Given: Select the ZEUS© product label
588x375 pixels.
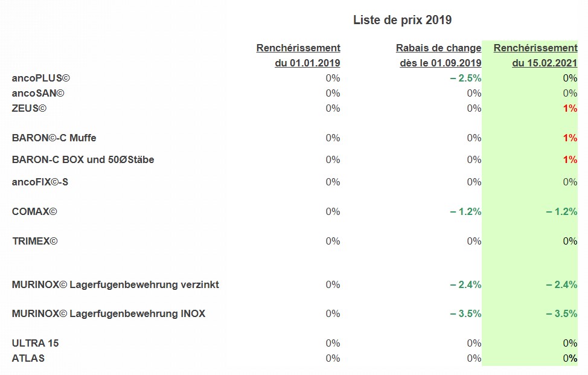Looking at the screenshot, I should (x=29, y=108).
